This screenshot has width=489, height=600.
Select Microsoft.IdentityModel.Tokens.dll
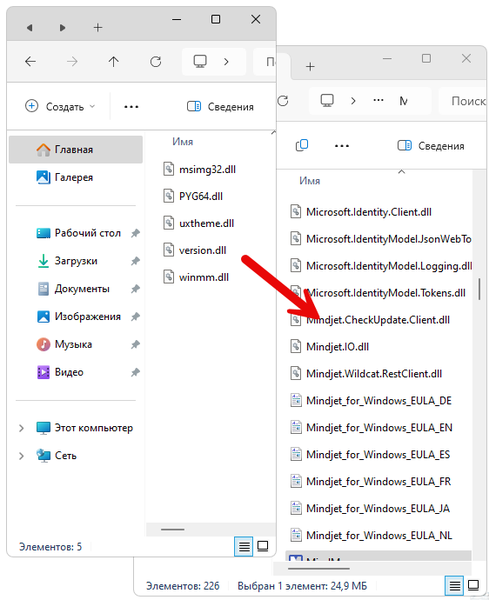point(378,293)
